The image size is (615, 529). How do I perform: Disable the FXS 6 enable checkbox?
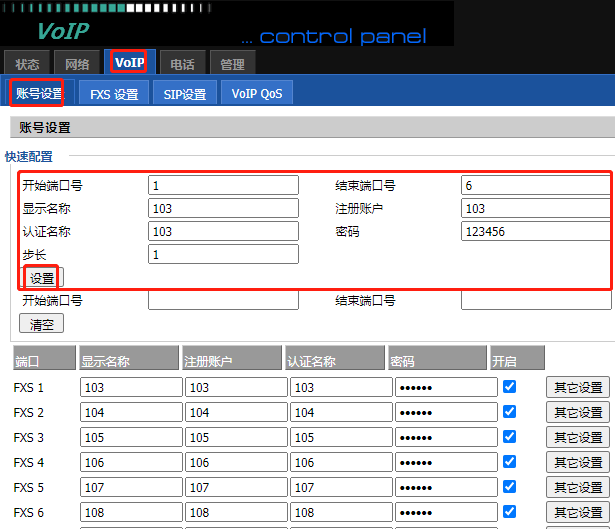pyautogui.click(x=510, y=511)
